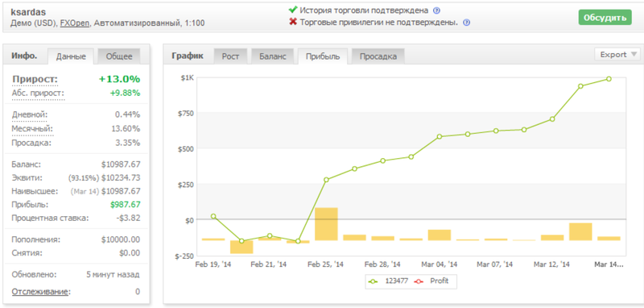The image size is (644, 308).
Task: Click the equity value $10234.73
Action: click(121, 178)
